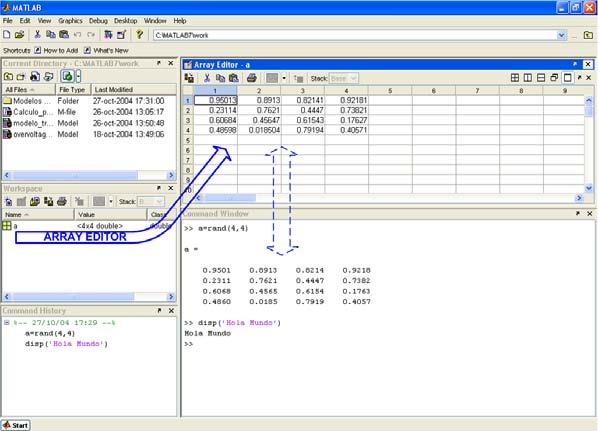Viewport: 598px width, 431px height.
Task: Click the New M-file icon in main toolbar
Action: click(6, 35)
